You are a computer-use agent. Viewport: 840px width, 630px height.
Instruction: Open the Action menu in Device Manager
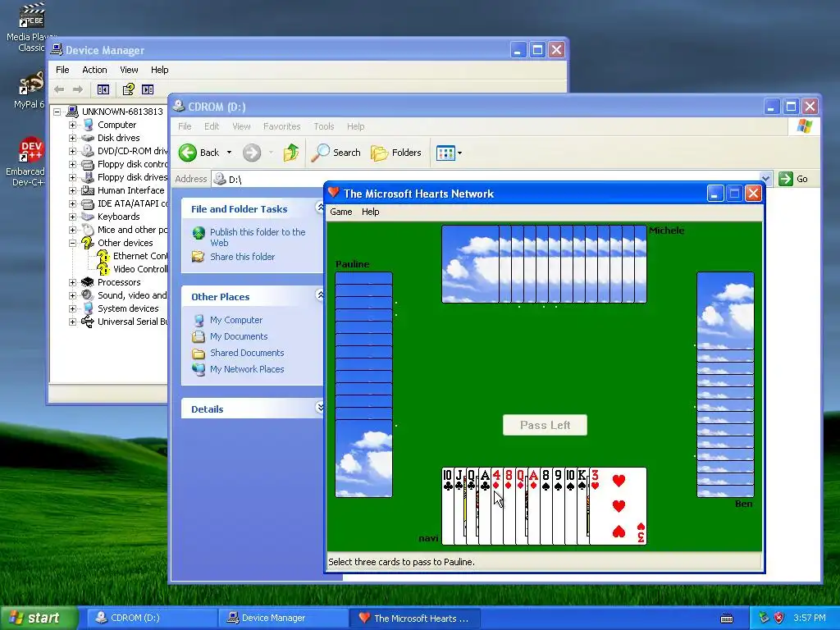[x=94, y=70]
